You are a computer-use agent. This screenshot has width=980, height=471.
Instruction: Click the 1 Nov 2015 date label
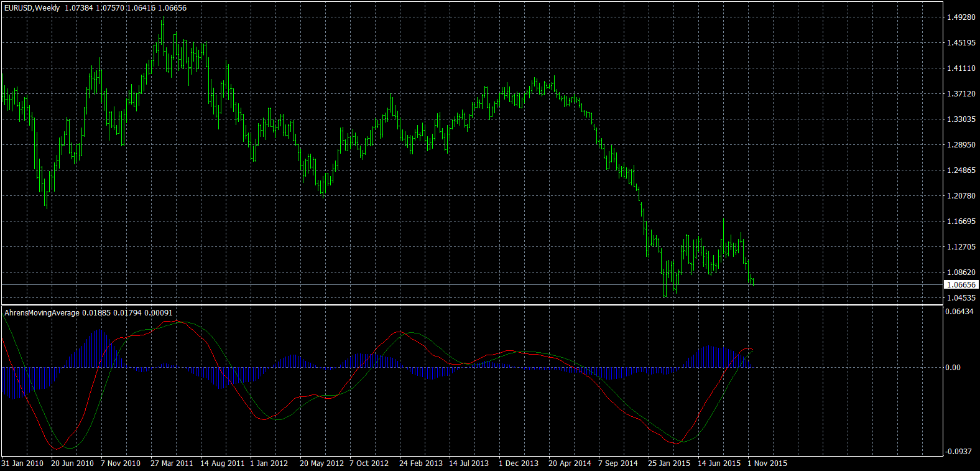tap(767, 464)
